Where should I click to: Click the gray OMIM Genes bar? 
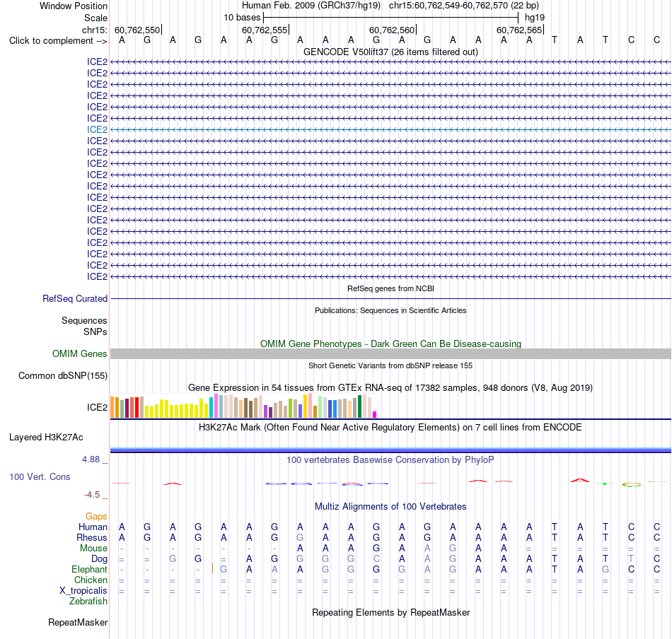pos(390,353)
